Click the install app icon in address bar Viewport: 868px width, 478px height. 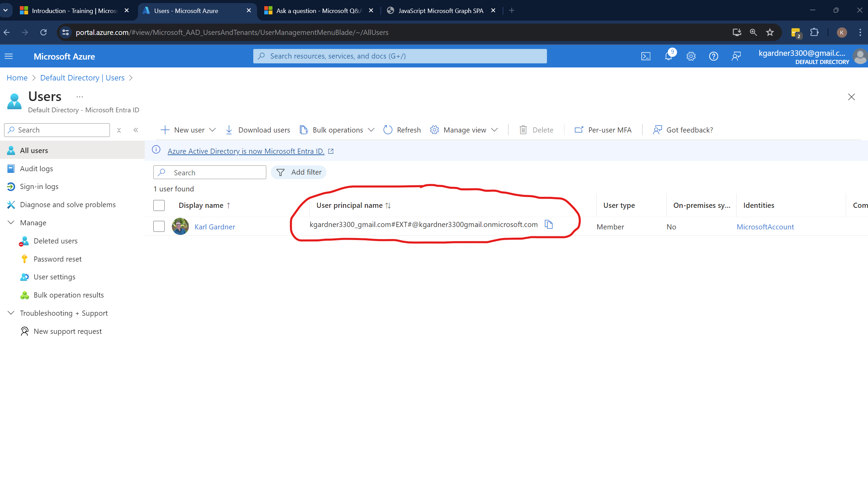click(737, 33)
